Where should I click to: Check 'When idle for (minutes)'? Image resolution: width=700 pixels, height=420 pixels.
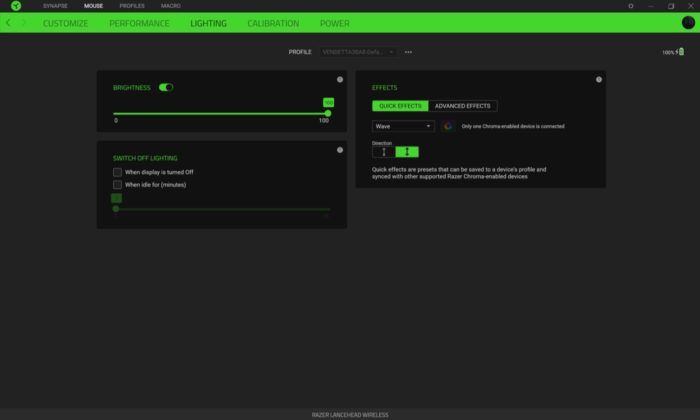point(117,185)
